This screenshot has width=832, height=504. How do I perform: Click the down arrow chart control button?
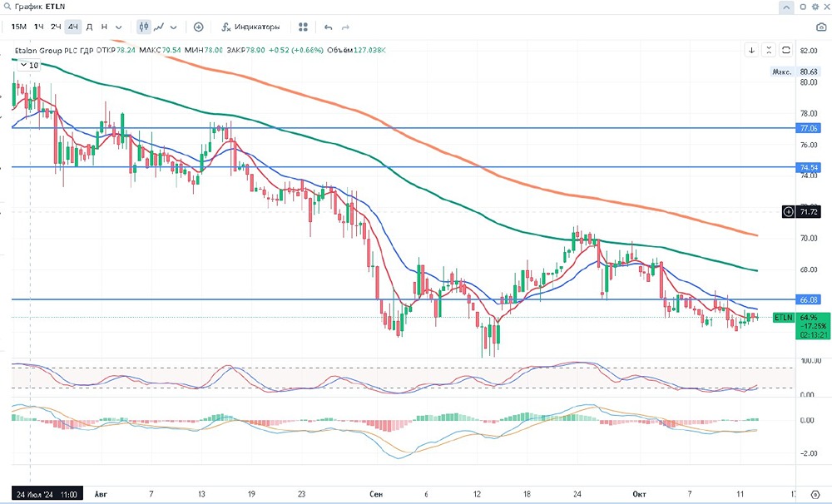(751, 50)
